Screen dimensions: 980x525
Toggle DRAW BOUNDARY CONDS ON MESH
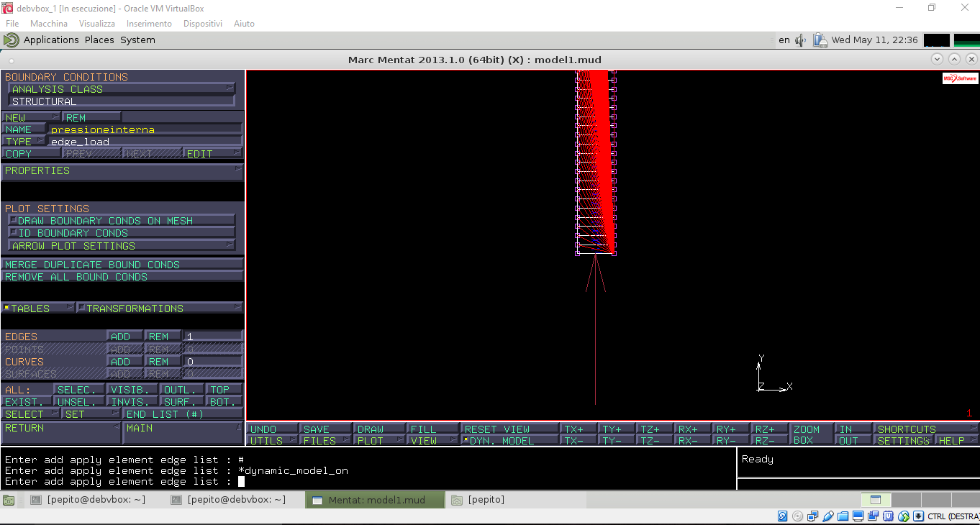[122, 221]
